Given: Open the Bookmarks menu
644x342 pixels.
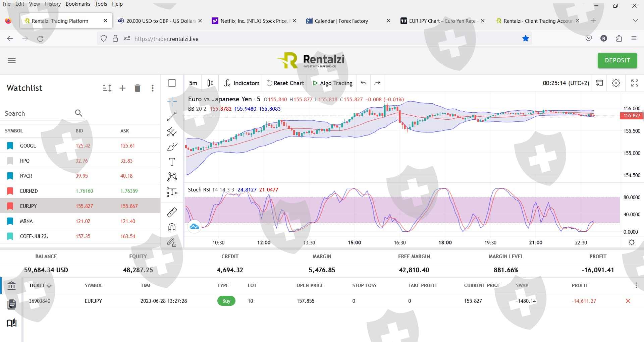Looking at the screenshot, I should click(78, 4).
